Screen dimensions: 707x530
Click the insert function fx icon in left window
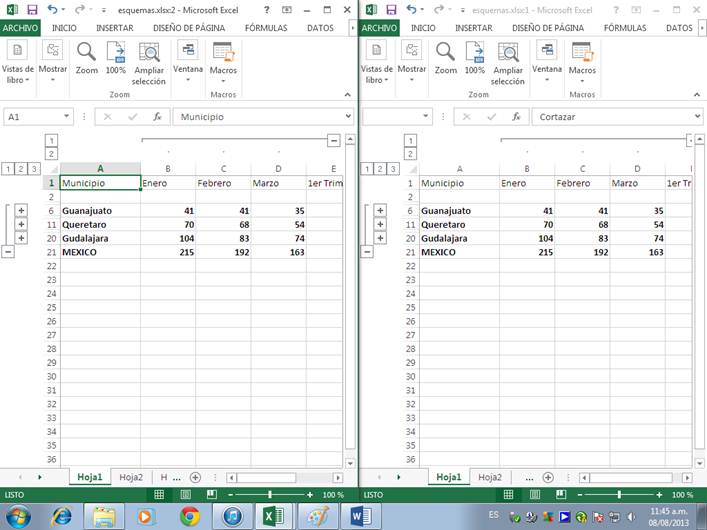157,117
